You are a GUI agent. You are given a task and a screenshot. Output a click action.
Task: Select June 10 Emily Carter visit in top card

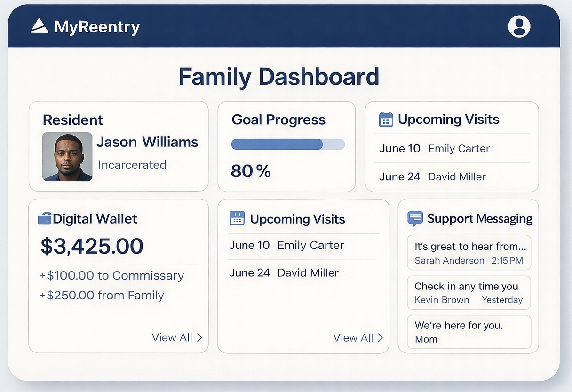click(435, 149)
